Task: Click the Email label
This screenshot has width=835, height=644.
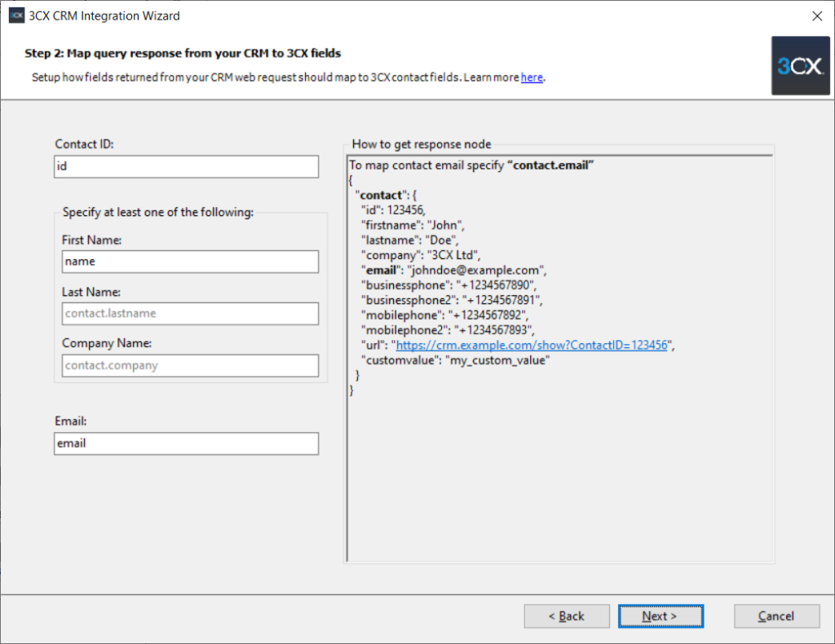Action: click(70, 421)
